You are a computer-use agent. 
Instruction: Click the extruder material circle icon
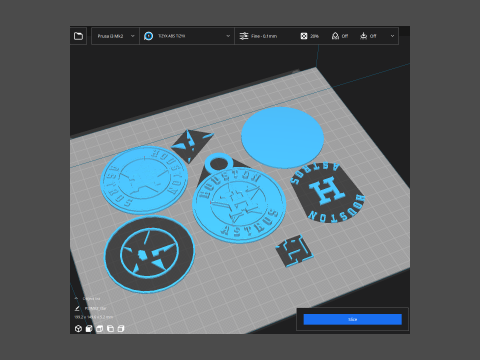[149, 36]
